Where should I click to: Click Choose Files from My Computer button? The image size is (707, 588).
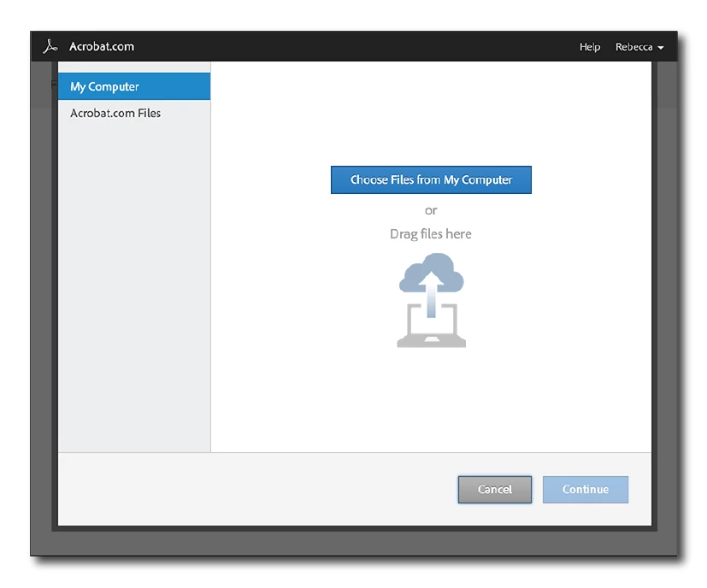coord(431,180)
